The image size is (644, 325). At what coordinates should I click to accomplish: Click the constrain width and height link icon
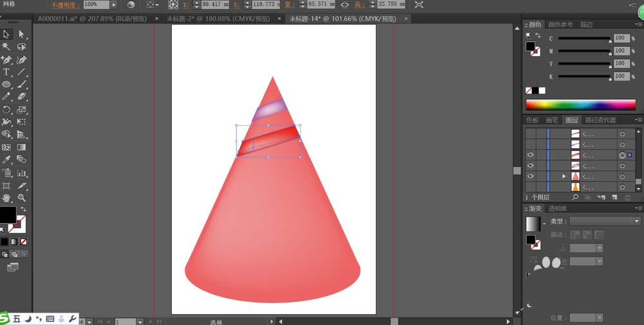point(345,5)
